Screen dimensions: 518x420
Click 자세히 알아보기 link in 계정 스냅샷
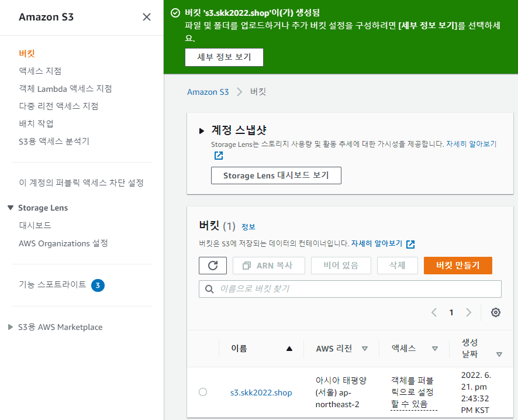pyautogui.click(x=471, y=144)
